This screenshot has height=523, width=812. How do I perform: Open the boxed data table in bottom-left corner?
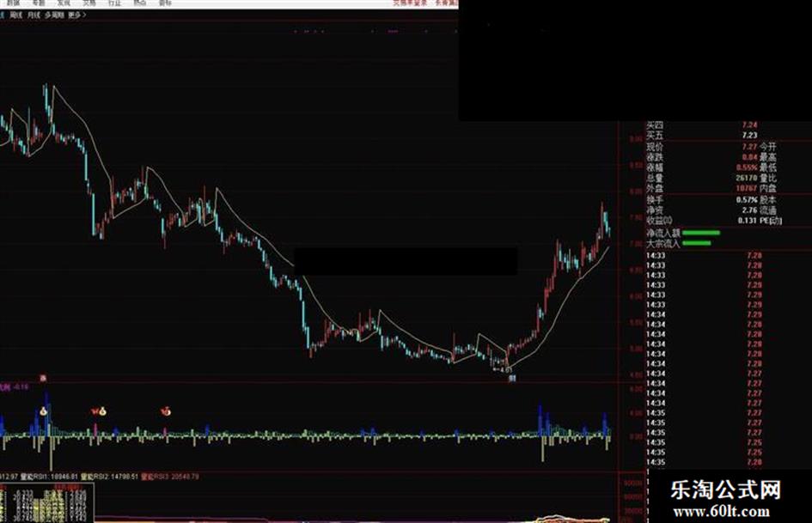(46, 502)
